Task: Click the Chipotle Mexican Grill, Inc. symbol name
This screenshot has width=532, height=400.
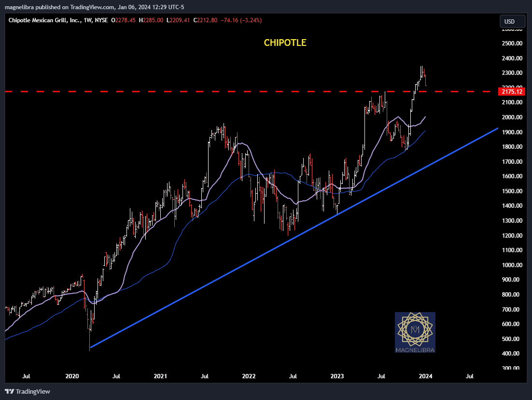Action: pos(44,20)
